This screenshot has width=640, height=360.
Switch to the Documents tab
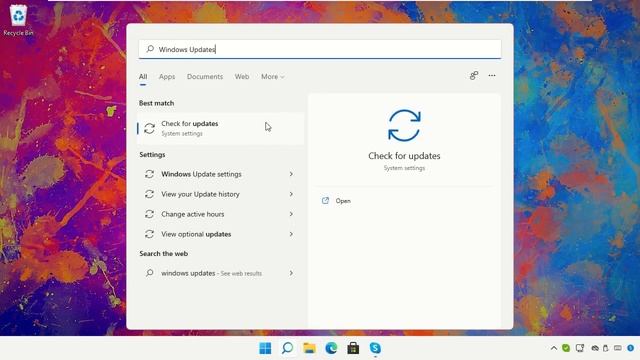[205, 77]
